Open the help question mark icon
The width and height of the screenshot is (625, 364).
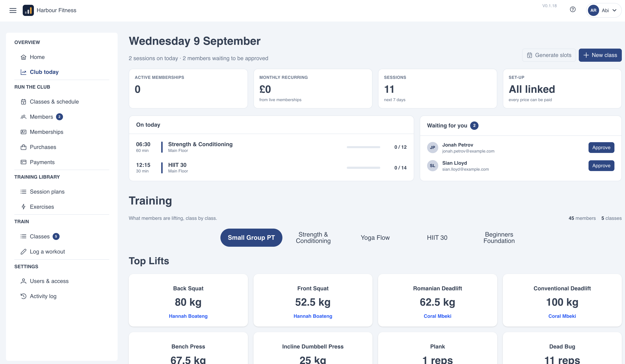pyautogui.click(x=573, y=9)
